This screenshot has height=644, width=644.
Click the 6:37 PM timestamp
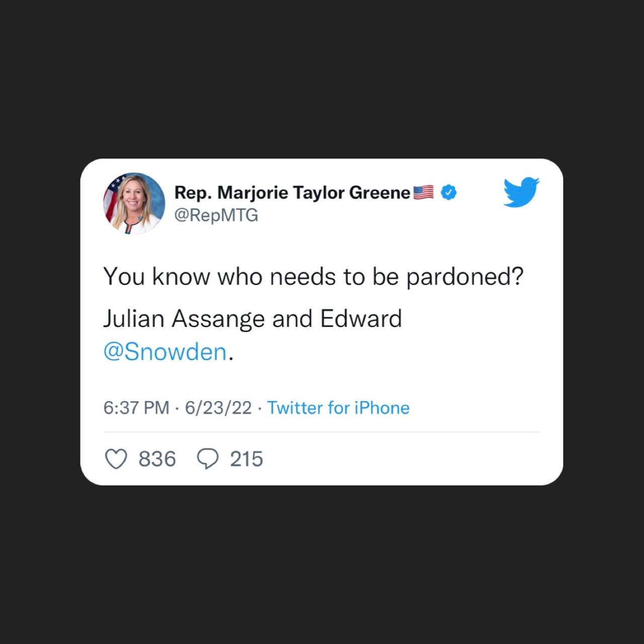136,408
